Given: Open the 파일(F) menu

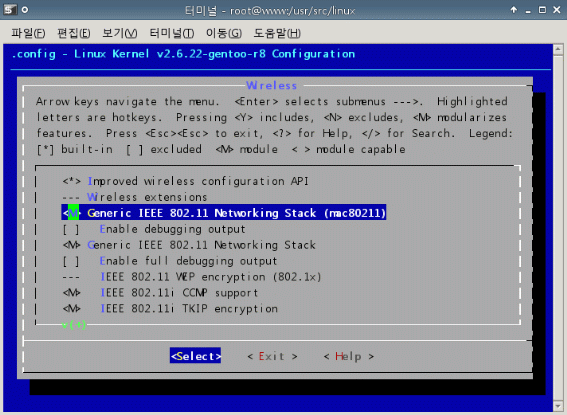Looking at the screenshot, I should coord(28,33).
